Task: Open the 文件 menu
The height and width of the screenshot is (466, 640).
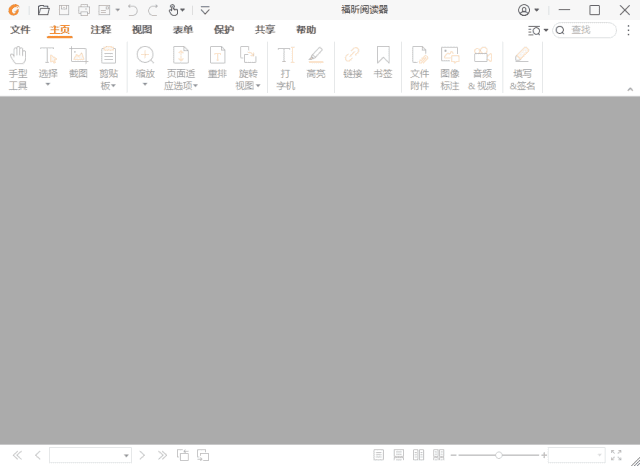Action: 20,30
